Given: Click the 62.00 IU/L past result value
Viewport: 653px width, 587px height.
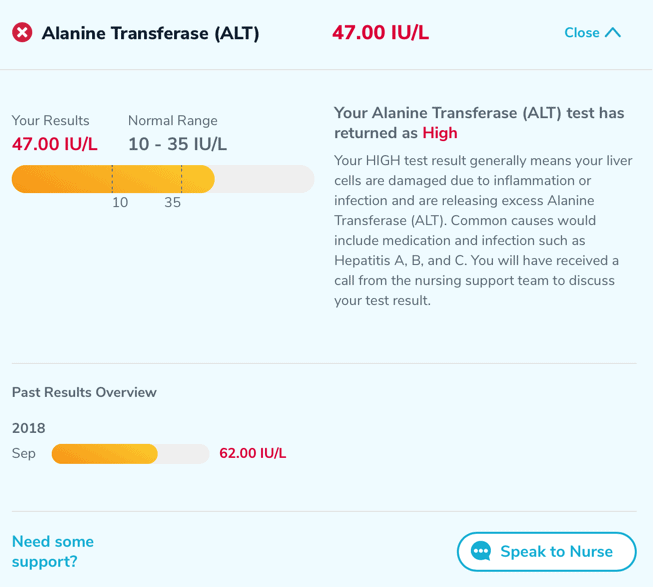Looking at the screenshot, I should (x=252, y=453).
